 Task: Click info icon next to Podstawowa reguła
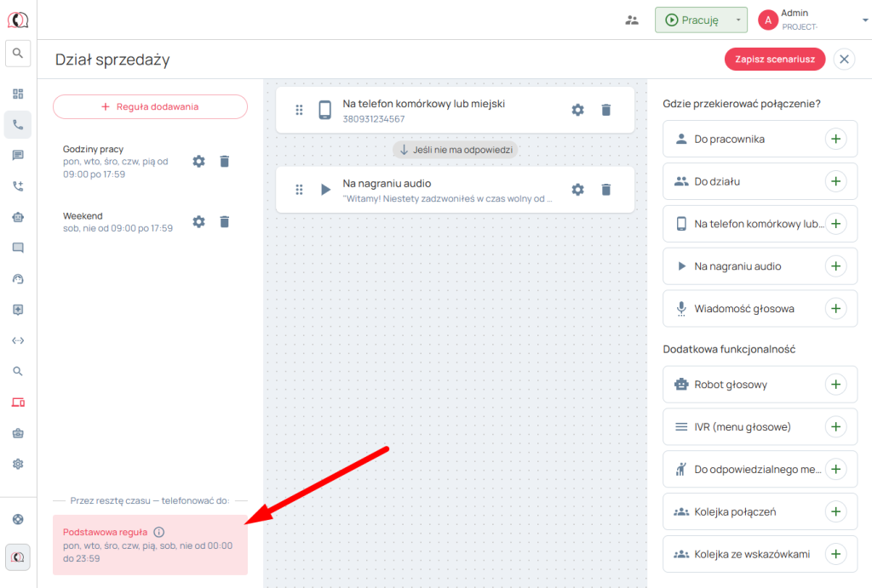click(x=159, y=532)
